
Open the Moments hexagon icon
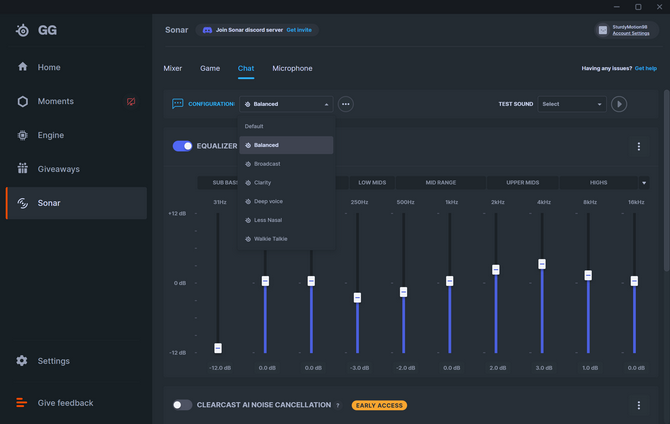[x=23, y=101]
